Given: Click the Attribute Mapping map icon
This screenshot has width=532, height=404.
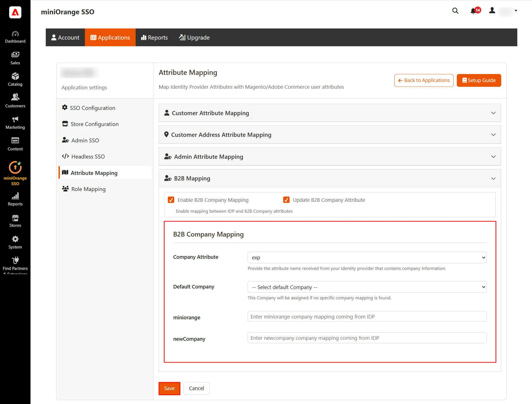Looking at the screenshot, I should click(65, 173).
